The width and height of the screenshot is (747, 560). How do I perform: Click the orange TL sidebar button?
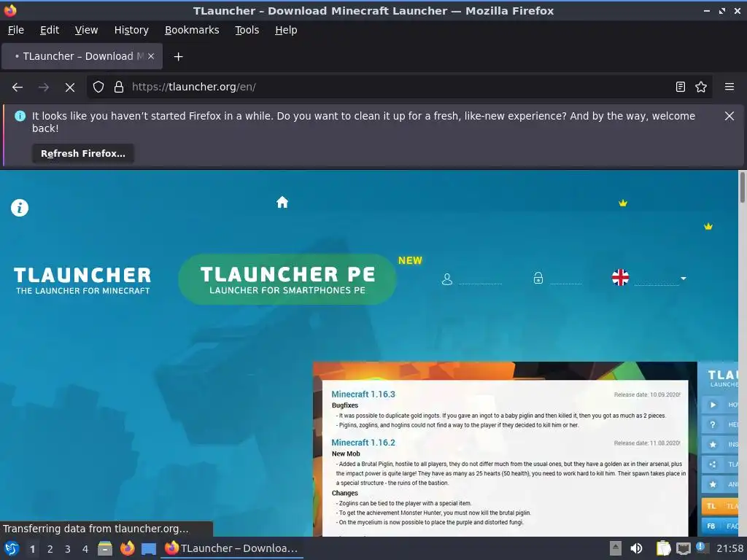[720, 506]
